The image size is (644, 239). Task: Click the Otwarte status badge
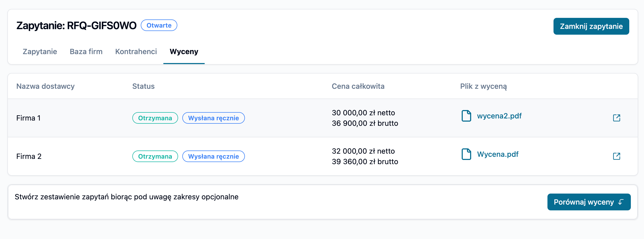click(159, 25)
